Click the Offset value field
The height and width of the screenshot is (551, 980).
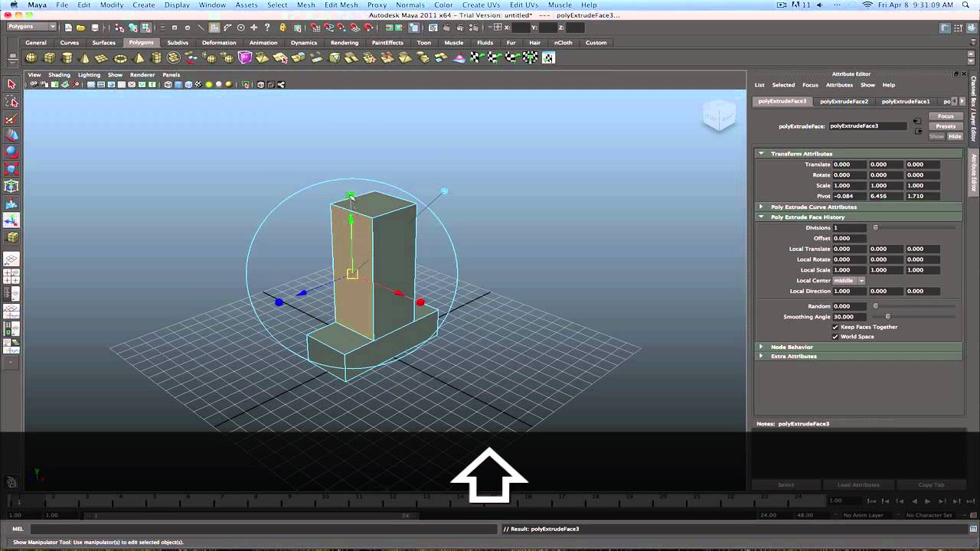(849, 238)
